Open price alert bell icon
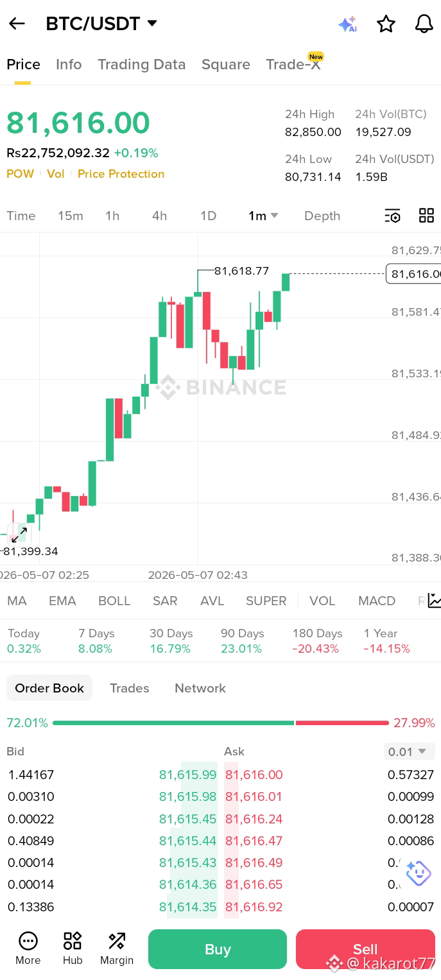Viewport: 441px width, 980px height. tap(424, 24)
